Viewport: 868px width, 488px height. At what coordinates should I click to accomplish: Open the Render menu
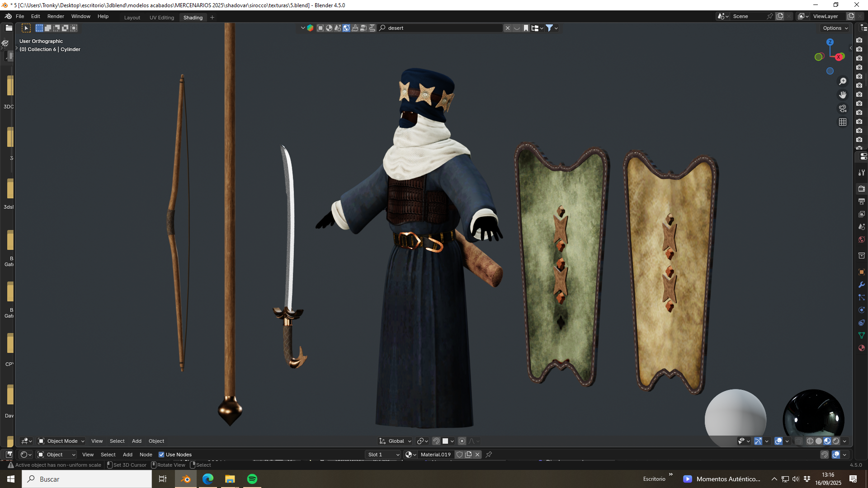tap(56, 16)
